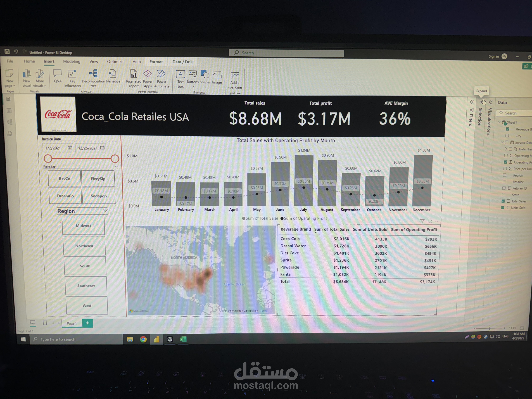Open the Data / Drill ribbon tab

pyautogui.click(x=182, y=62)
